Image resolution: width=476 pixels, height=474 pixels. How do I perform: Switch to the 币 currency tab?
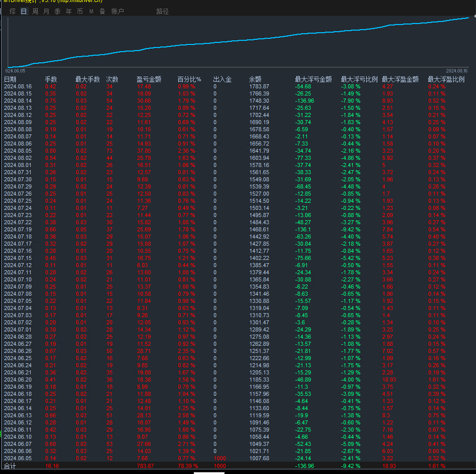click(80, 11)
